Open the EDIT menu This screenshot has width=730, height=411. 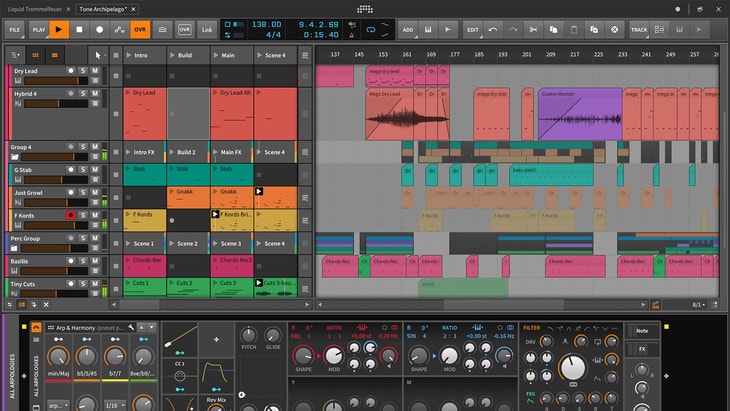point(473,29)
